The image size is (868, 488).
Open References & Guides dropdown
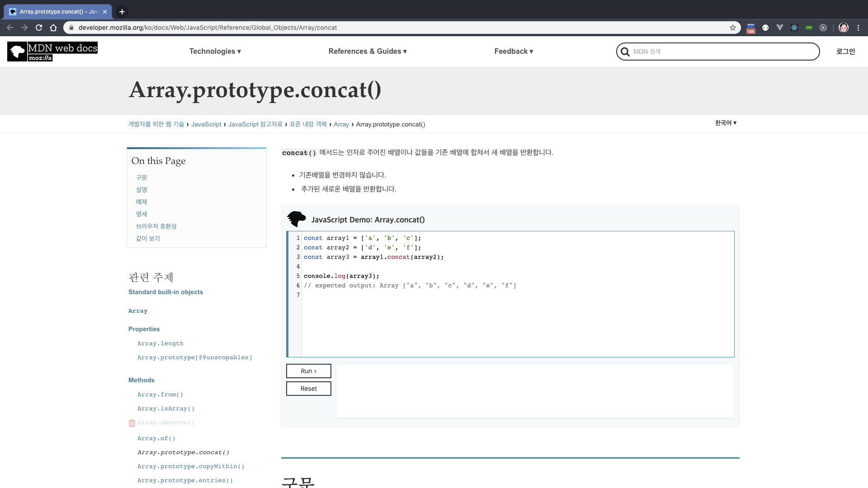pos(368,52)
